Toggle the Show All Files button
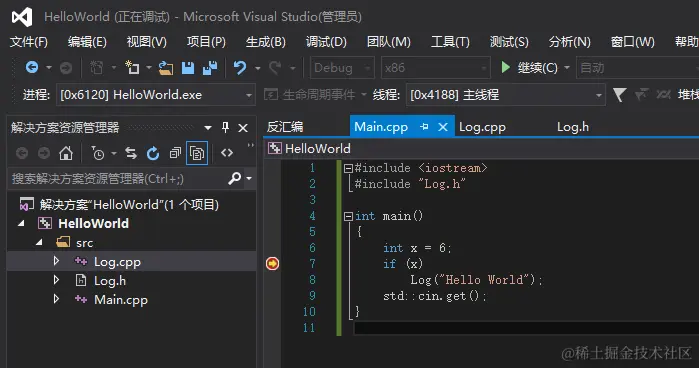This screenshot has width=699, height=368. click(197, 153)
